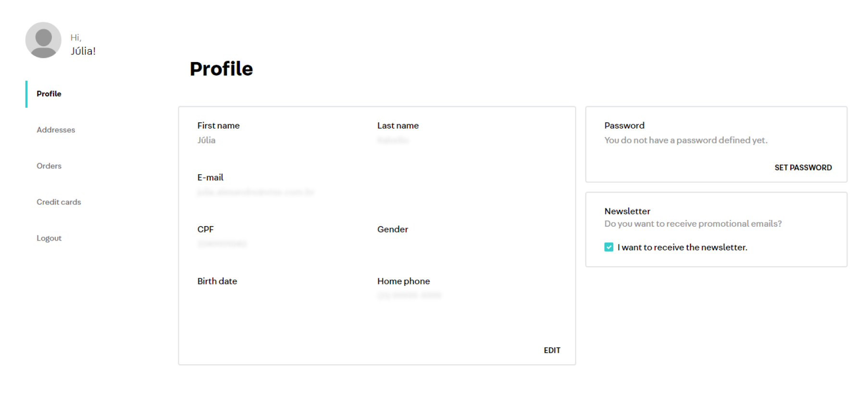Open the Orders section

pyautogui.click(x=49, y=166)
